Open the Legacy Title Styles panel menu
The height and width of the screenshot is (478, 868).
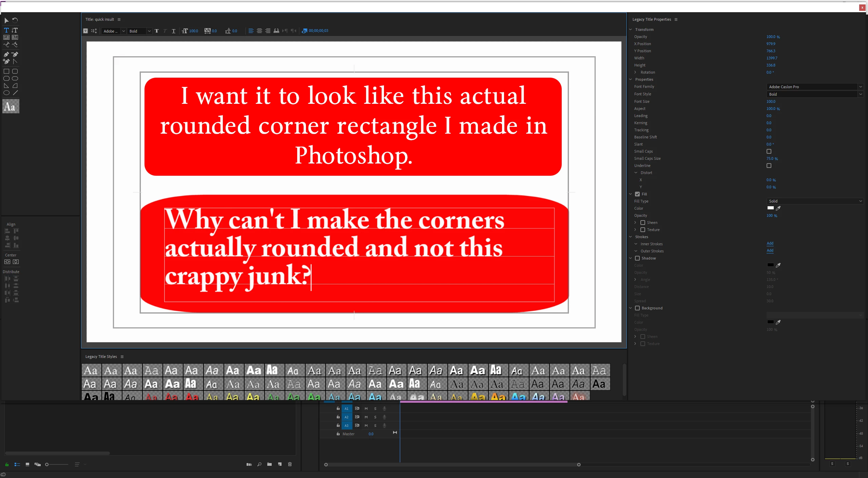point(122,357)
